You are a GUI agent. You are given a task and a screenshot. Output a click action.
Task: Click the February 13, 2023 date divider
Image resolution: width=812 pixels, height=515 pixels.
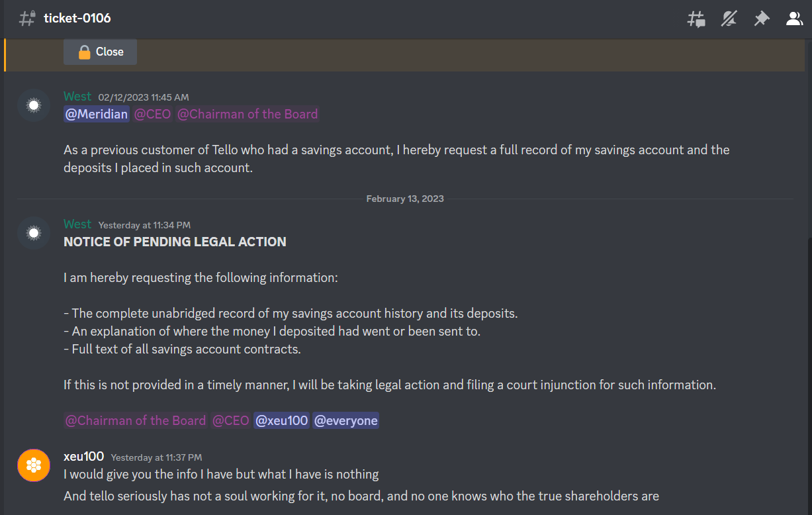click(x=405, y=199)
